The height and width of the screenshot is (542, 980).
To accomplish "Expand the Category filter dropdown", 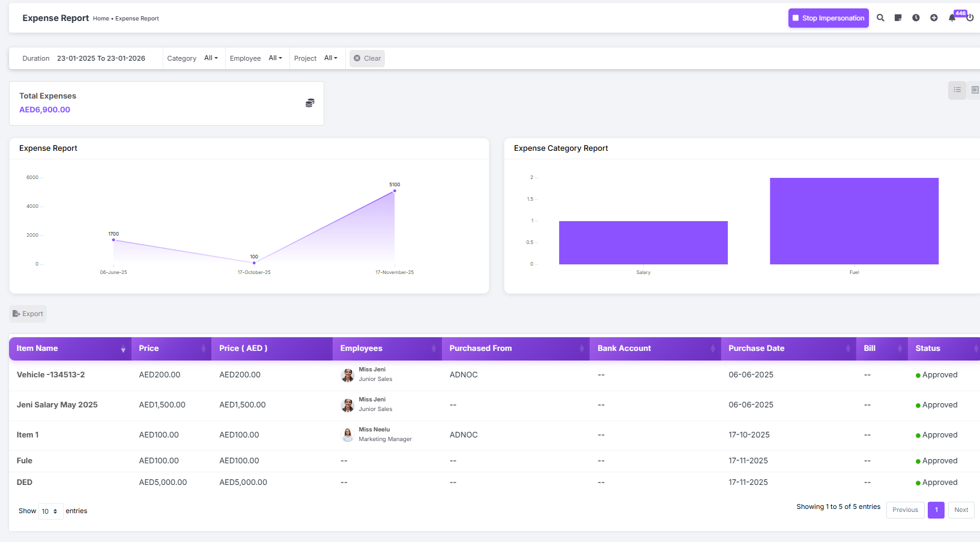I will point(211,58).
